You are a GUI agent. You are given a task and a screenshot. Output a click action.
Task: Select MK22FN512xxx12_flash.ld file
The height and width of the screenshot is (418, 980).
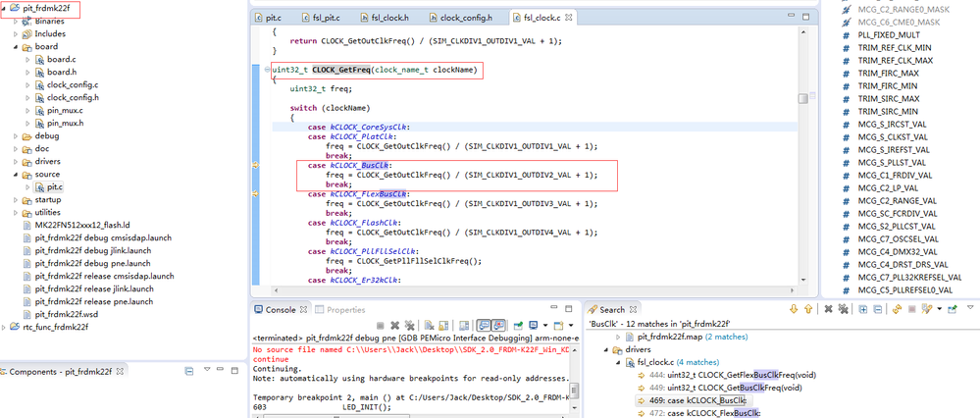[81, 225]
